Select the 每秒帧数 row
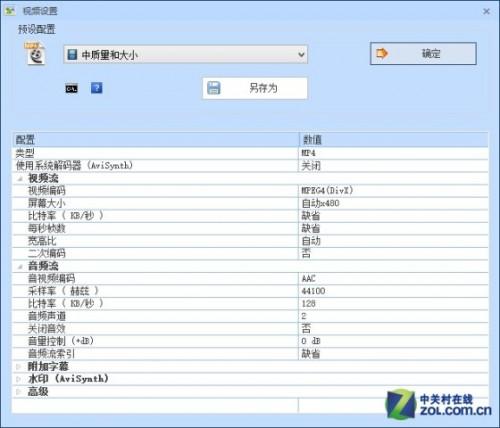 [x=250, y=229]
